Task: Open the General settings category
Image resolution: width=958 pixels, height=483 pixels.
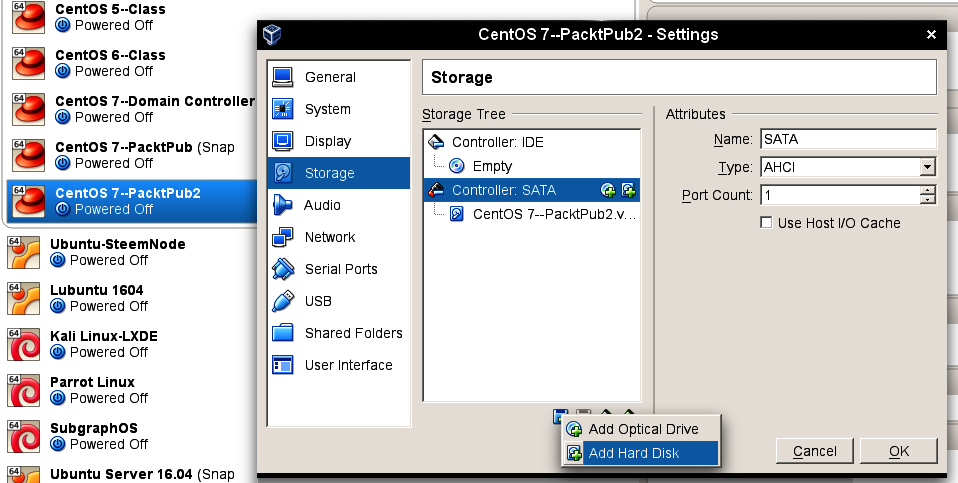Action: coord(329,77)
